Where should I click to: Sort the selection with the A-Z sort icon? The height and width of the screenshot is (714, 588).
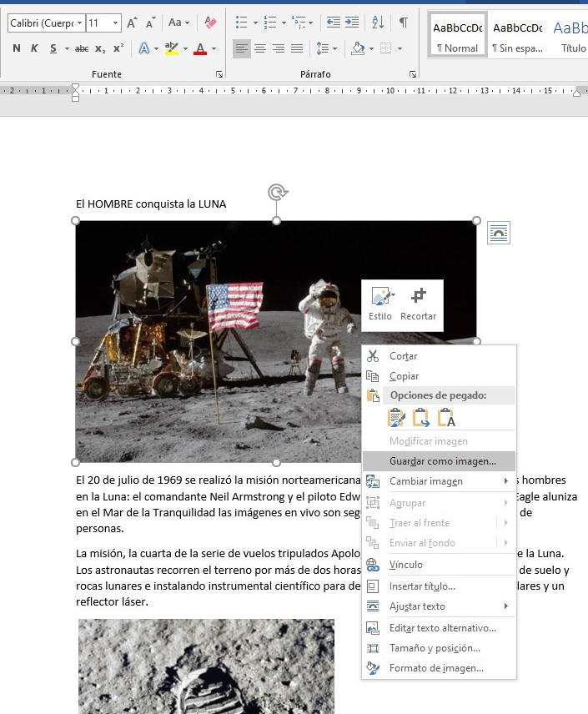pyautogui.click(x=378, y=23)
